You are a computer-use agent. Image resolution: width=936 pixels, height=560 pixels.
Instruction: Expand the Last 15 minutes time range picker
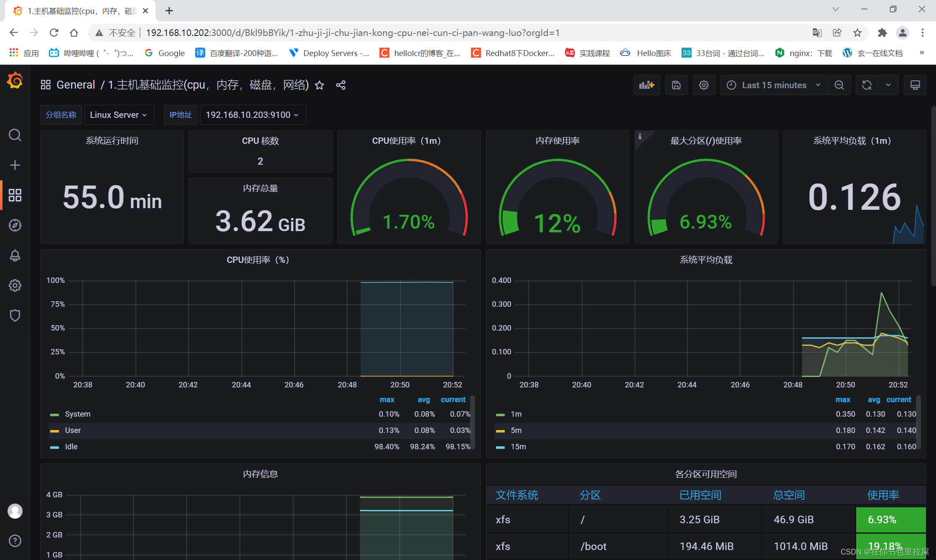pyautogui.click(x=773, y=85)
